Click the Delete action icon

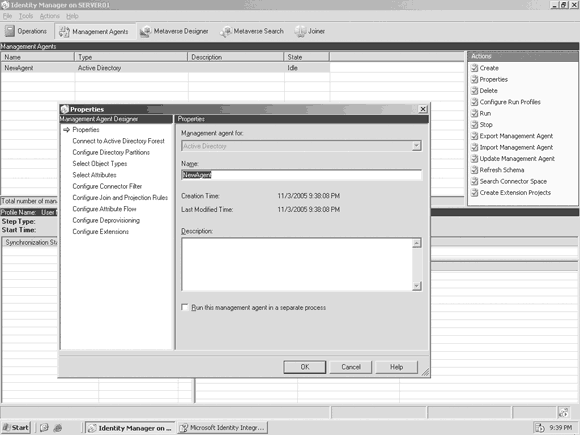(x=474, y=91)
